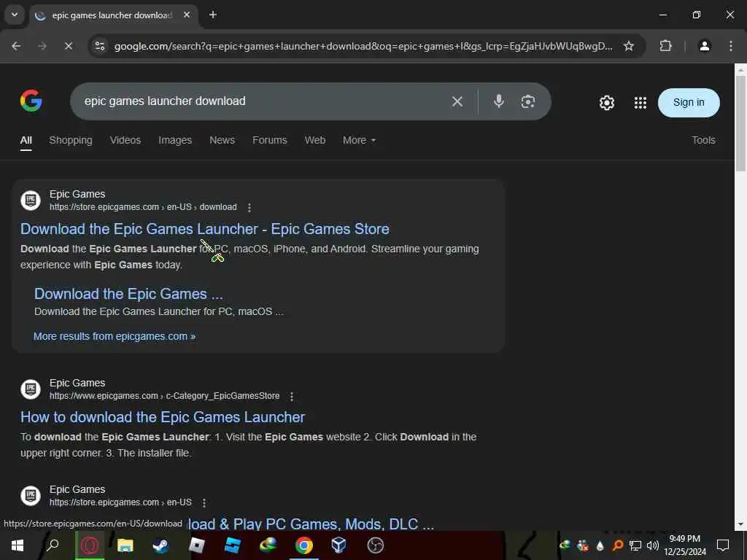Screen dimensions: 747x560
Task: Sign in with the Sign in button
Action: [x=689, y=102]
